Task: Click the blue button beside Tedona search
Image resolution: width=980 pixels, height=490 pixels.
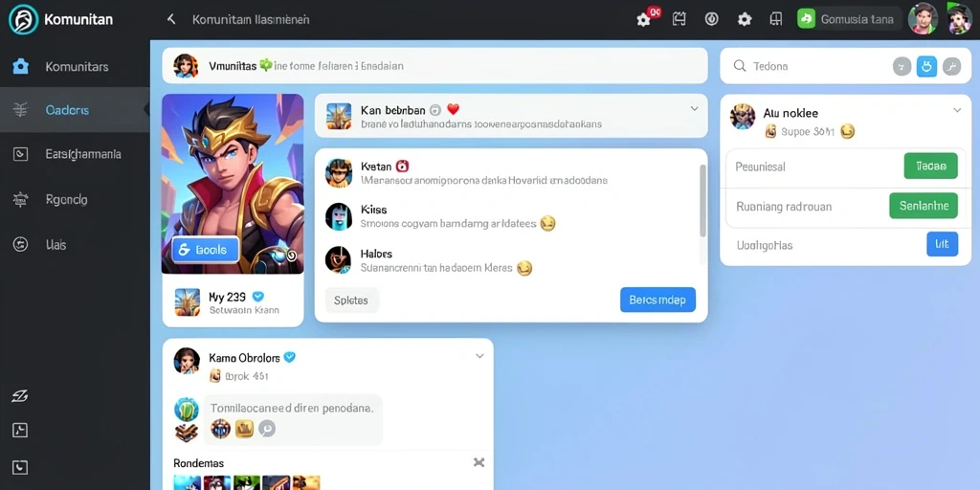Action: (926, 66)
